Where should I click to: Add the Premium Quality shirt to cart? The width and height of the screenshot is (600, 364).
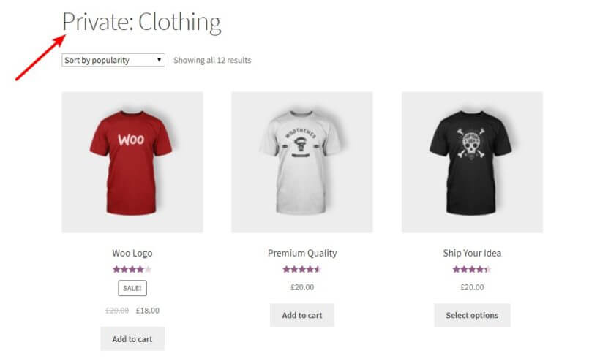pos(302,315)
